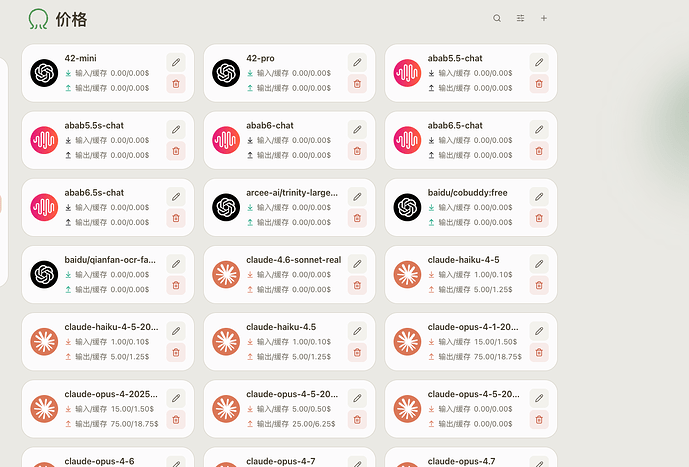Edit claude-opus-4-2025... card
The height and width of the screenshot is (467, 689).
click(176, 398)
